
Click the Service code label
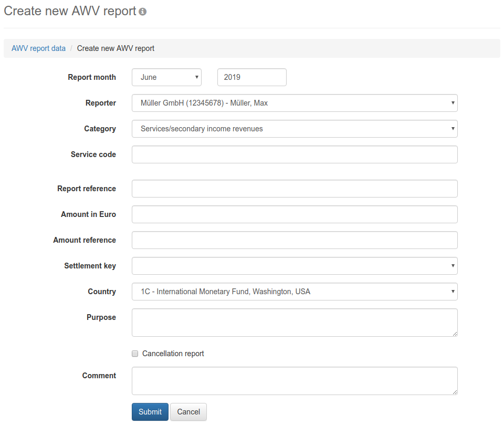click(x=93, y=154)
